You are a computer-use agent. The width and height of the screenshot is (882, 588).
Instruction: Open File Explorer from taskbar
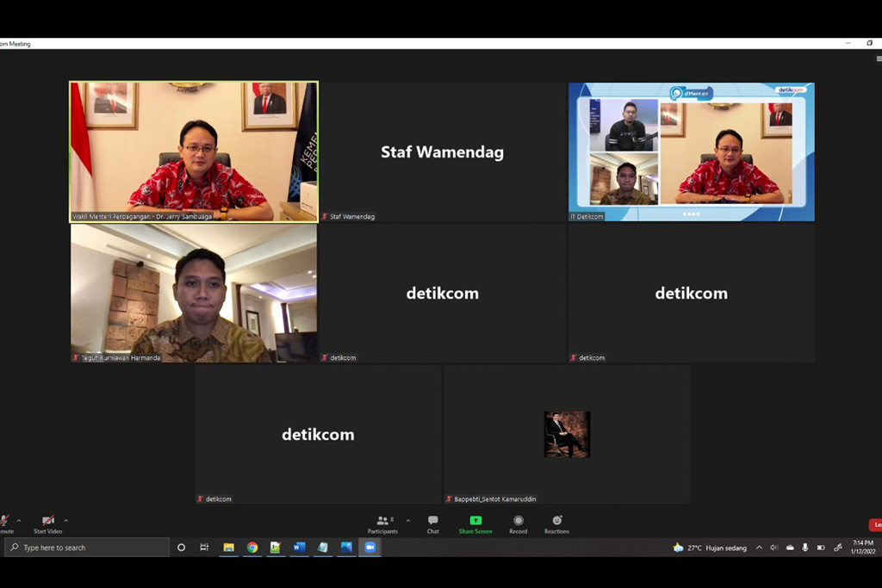coord(228,548)
